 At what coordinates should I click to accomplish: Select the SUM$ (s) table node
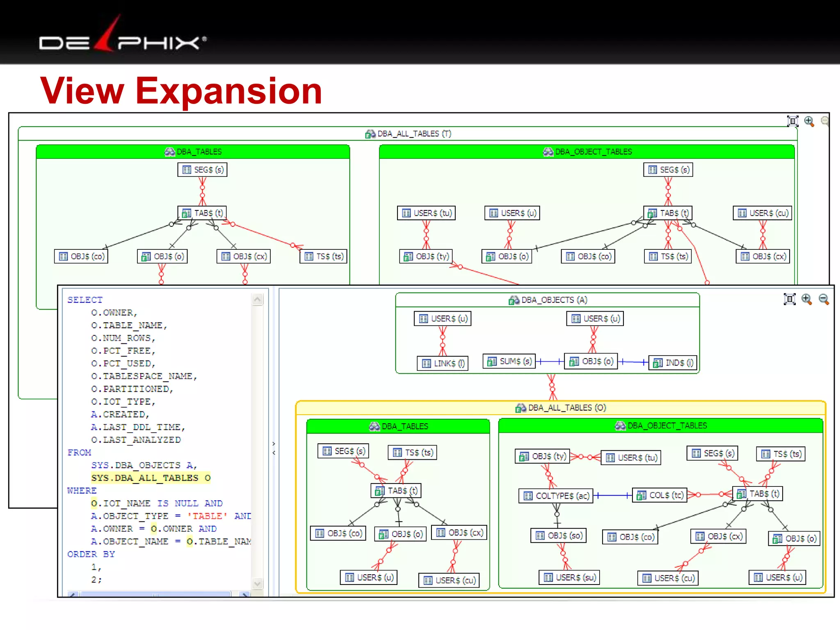[509, 361]
